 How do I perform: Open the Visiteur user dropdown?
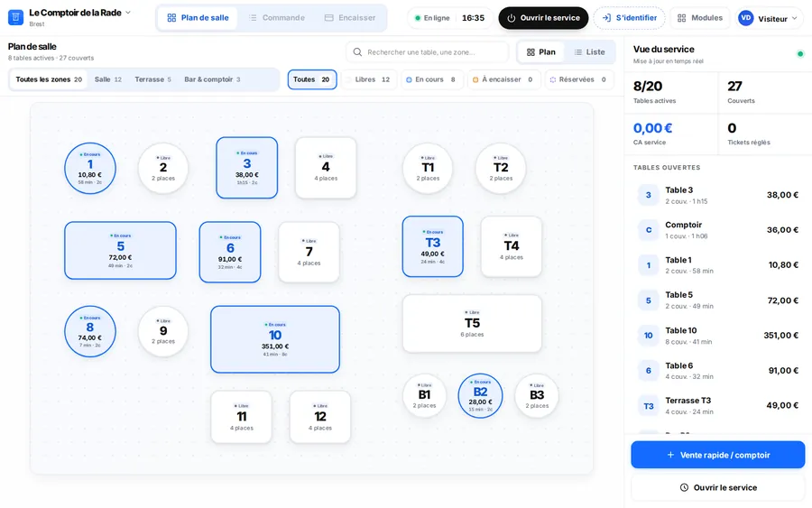[770, 18]
